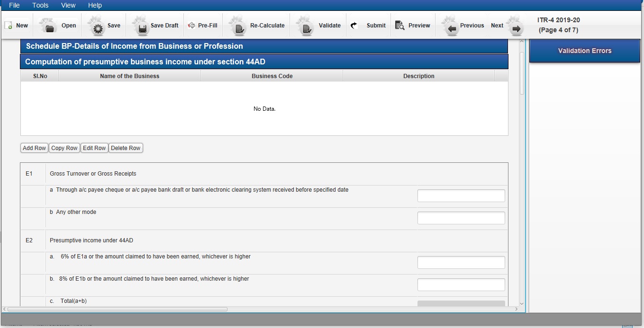Open a return using the Open folder icon
Viewport: 644px width, 328px height.
pos(49,26)
